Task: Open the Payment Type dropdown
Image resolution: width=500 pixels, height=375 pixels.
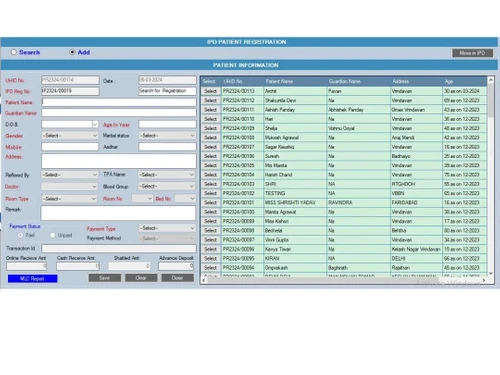Action: pyautogui.click(x=167, y=228)
